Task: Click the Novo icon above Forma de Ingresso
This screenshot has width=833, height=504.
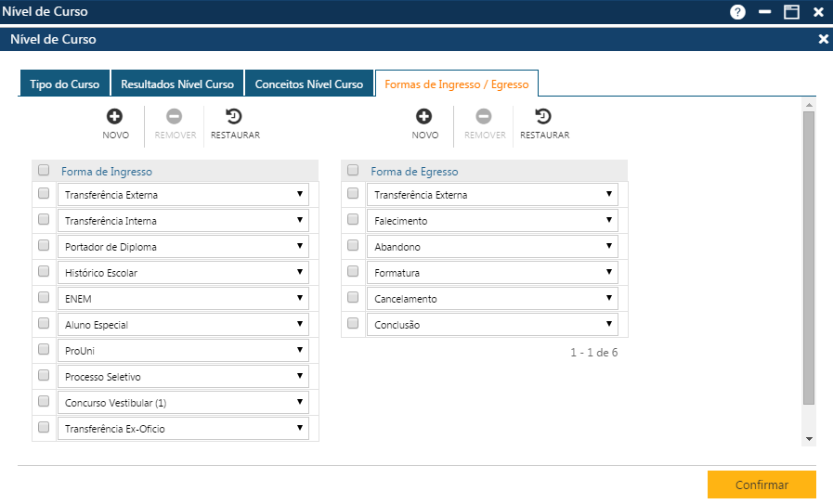Action: pos(115,117)
